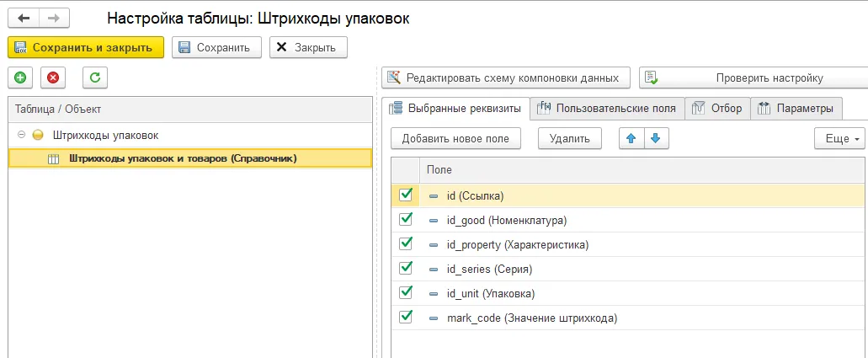Select the id (Ссылка) field text
Viewport: 868px width, 358px height.
click(x=475, y=195)
